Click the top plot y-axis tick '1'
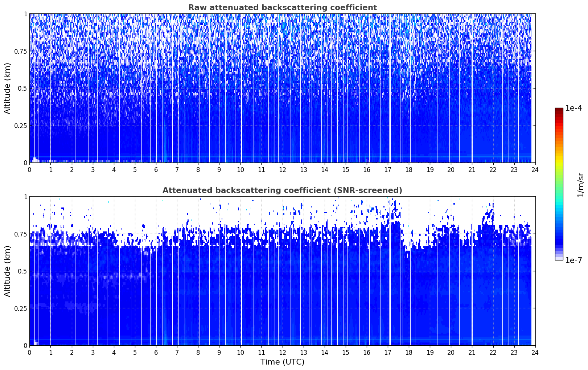Viewport: 588px width, 370px height. (x=26, y=14)
